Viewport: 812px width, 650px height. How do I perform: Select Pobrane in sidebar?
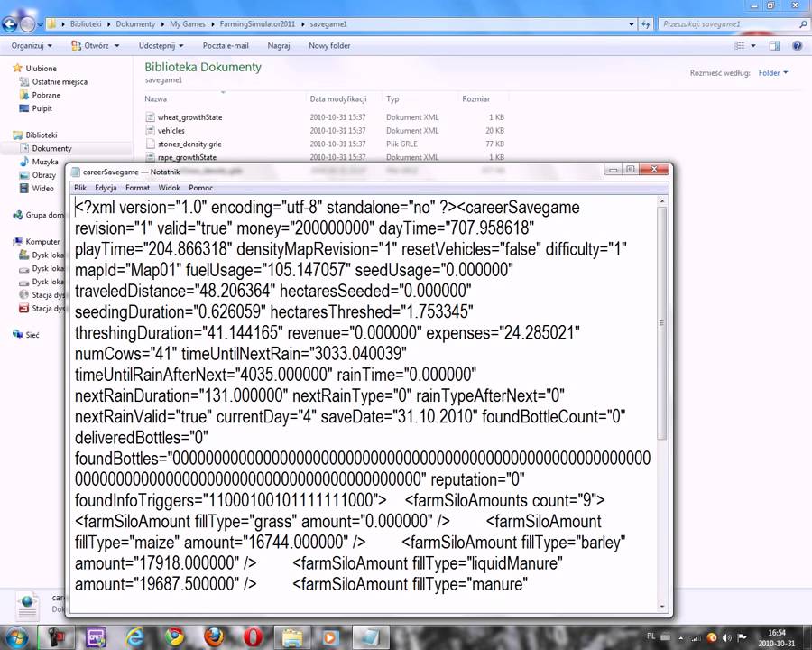point(46,95)
